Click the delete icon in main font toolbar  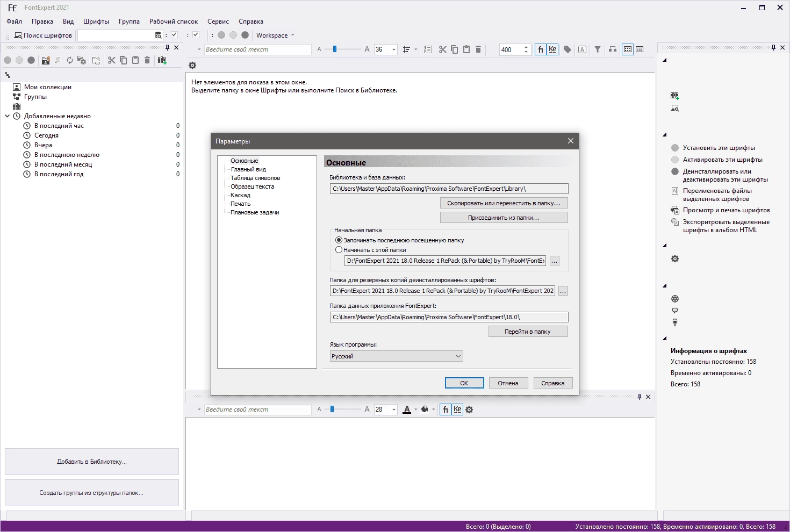tap(478, 49)
